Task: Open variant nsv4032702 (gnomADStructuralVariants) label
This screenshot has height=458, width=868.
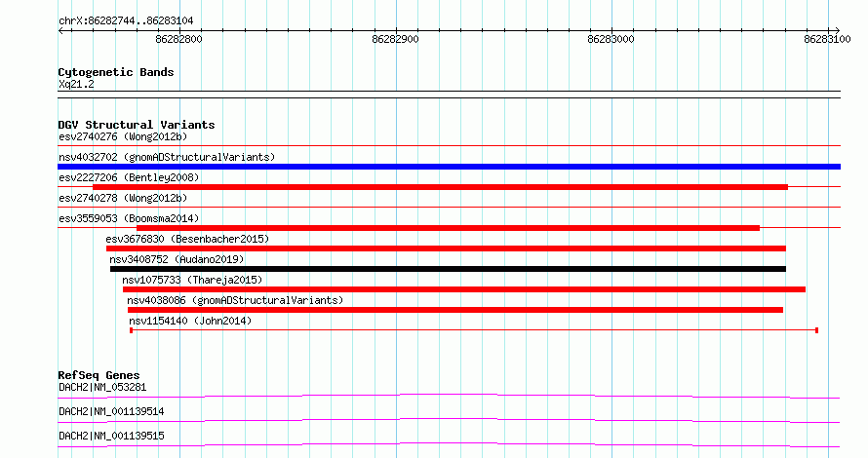Action: [x=167, y=157]
